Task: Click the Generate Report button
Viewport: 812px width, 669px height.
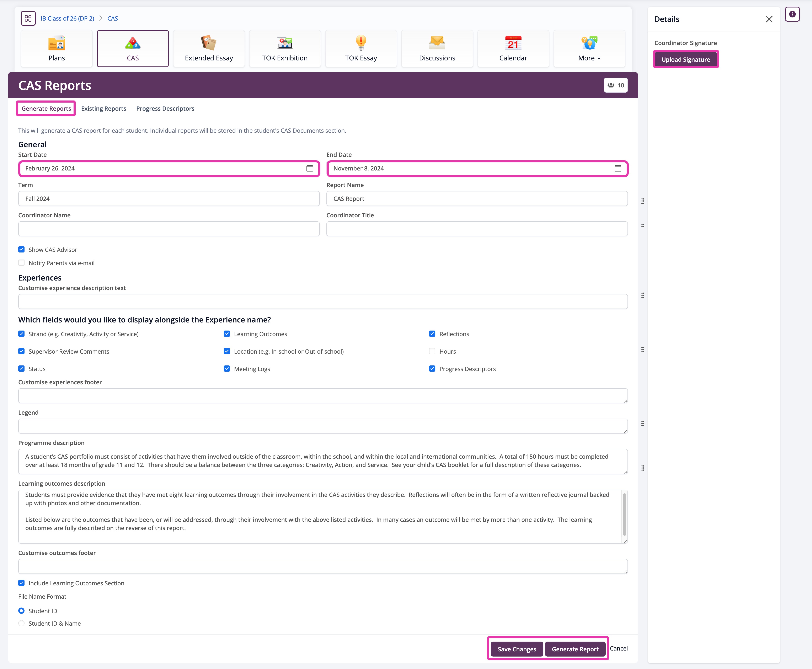Action: (575, 649)
